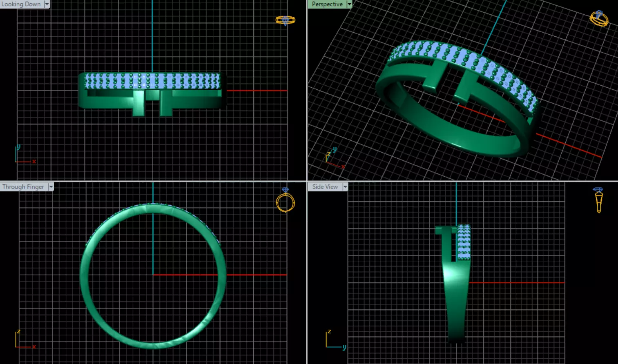Screen dimensions: 618x364
Task: Click the ring icon in Through Finger viewport
Action: click(285, 200)
